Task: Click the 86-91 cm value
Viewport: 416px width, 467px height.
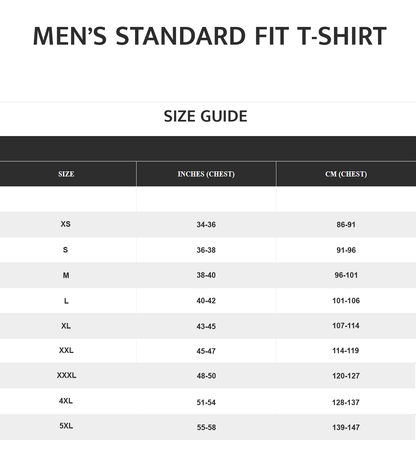Action: tap(346, 225)
